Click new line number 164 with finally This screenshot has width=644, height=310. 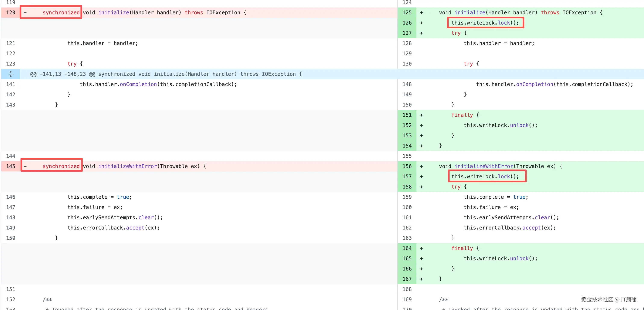407,248
